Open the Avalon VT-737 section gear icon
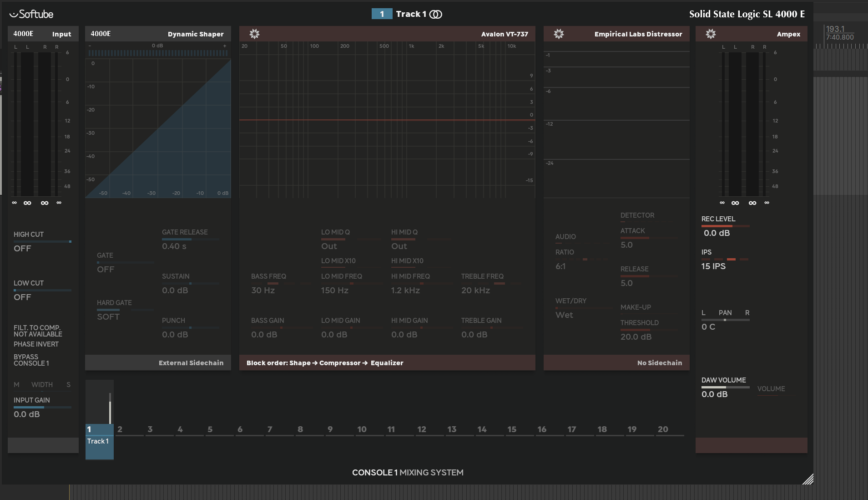Image resolution: width=868 pixels, height=500 pixels. 254,34
